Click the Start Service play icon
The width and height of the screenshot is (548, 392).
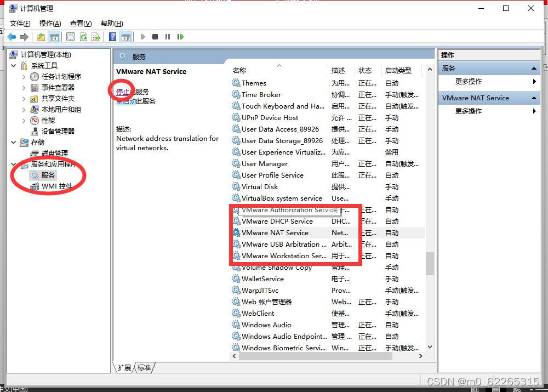pos(142,37)
